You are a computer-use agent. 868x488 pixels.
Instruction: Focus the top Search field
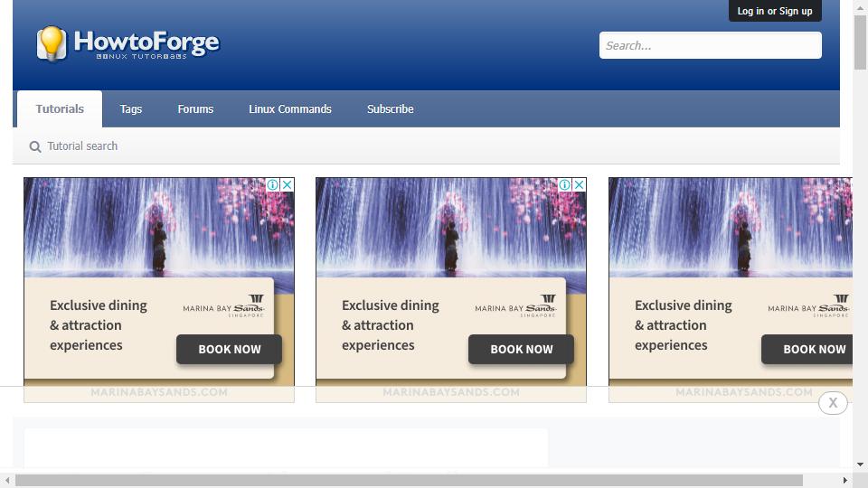711,45
